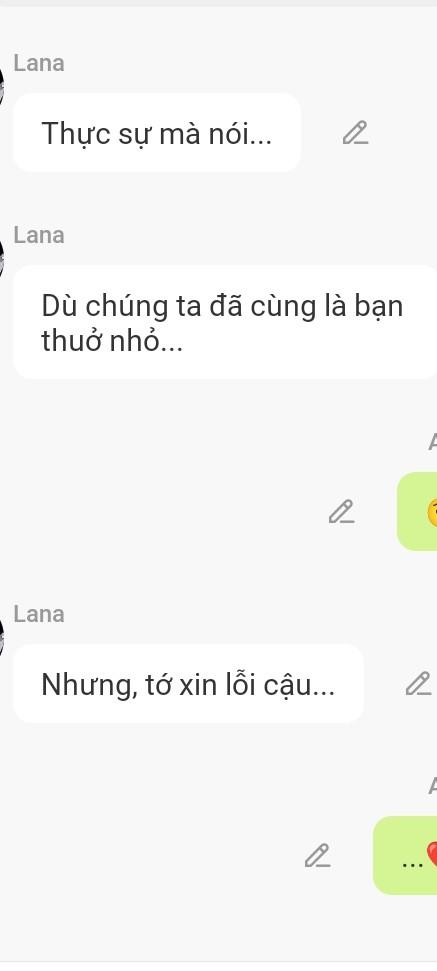This screenshot has height=971, width=437.
Task: Click the Lana name above "Dù chúng ta" message
Action: pos(39,235)
